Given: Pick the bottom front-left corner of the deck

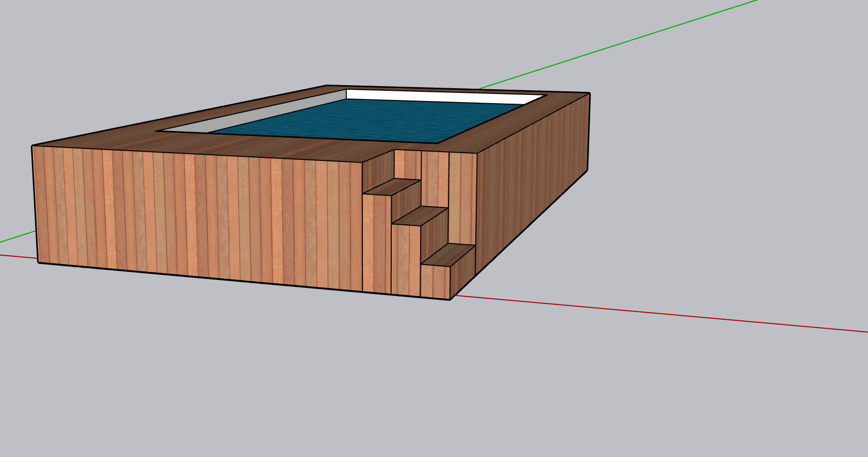Looking at the screenshot, I should (x=38, y=262).
